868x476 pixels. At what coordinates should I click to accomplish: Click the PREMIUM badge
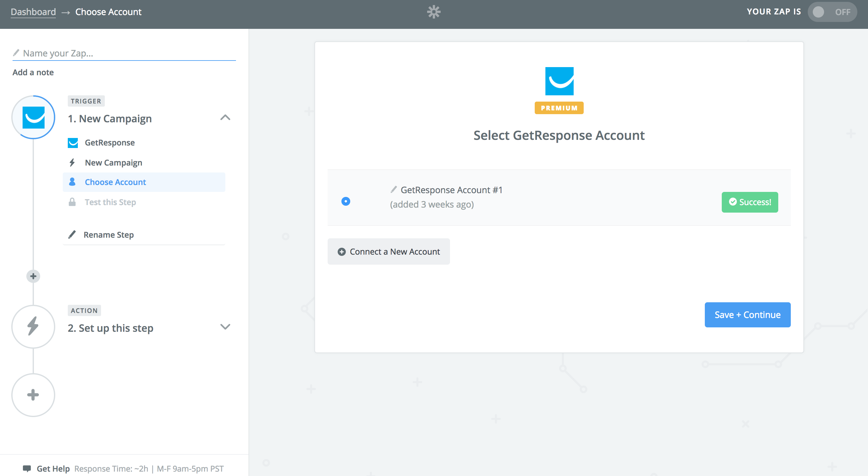coord(559,108)
